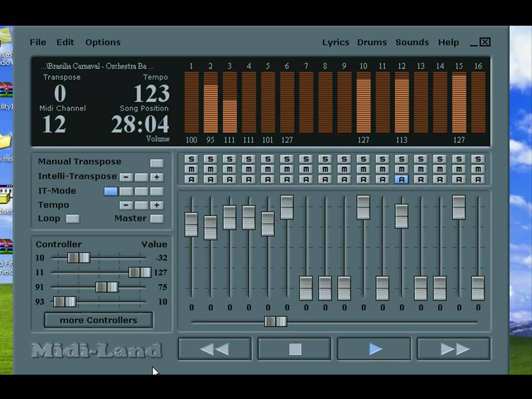Click controller 91 slider handle
This screenshot has height=399, width=532.
[x=107, y=287]
